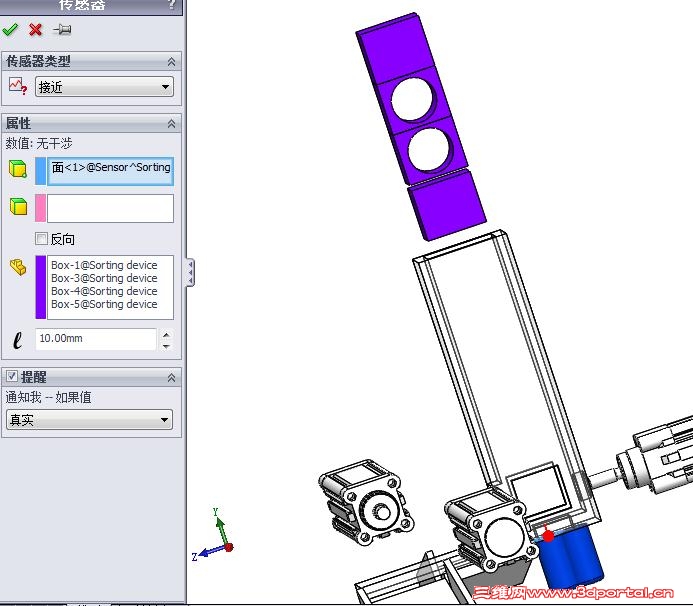Select Box-4@Sorting device in the list
Viewport: 693px width, 606px height.
(104, 291)
